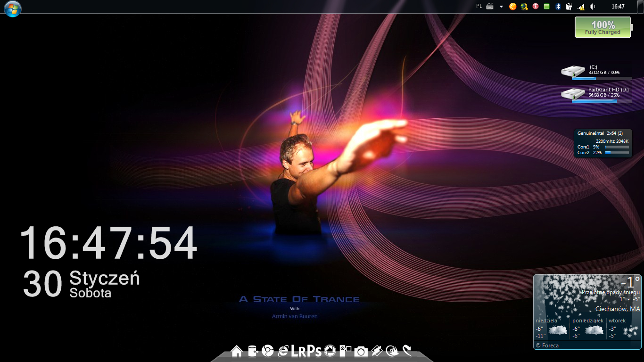Click the Core2 22% usage bar
The height and width of the screenshot is (362, 644).
617,153
